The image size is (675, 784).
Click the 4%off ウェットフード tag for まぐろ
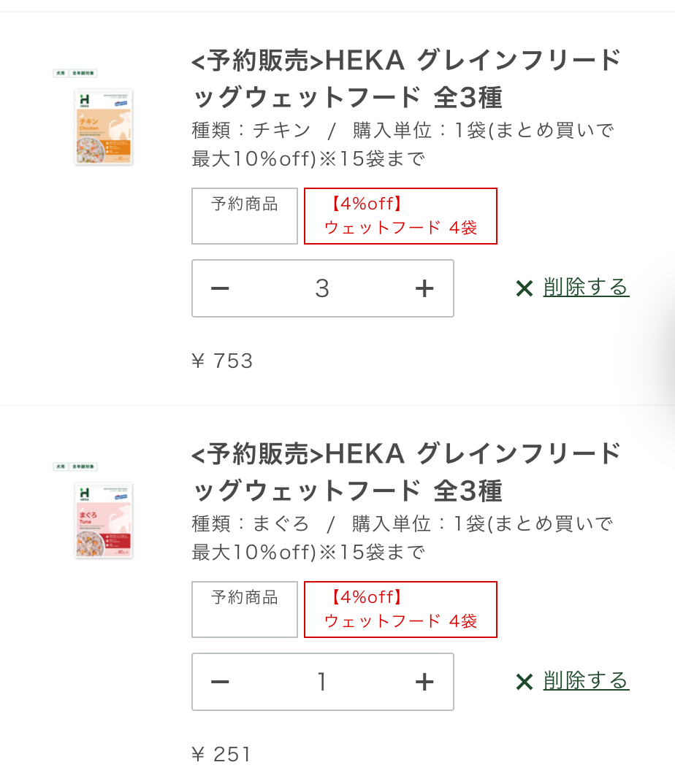tap(400, 610)
